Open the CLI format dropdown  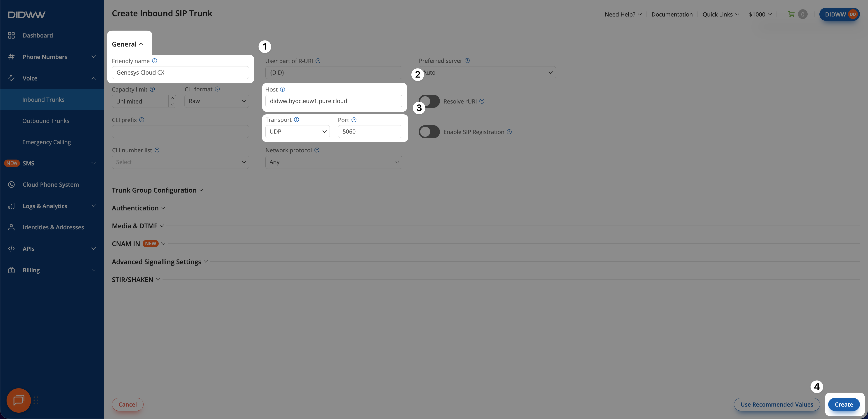(x=217, y=101)
